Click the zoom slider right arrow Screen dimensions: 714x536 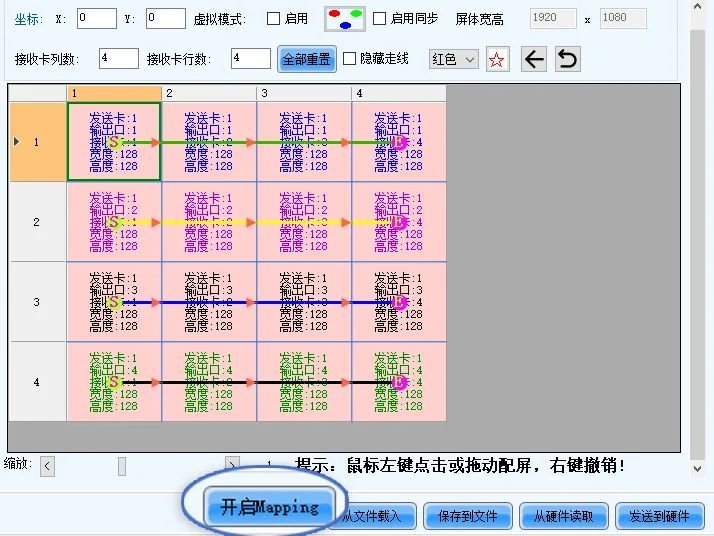pyautogui.click(x=232, y=465)
